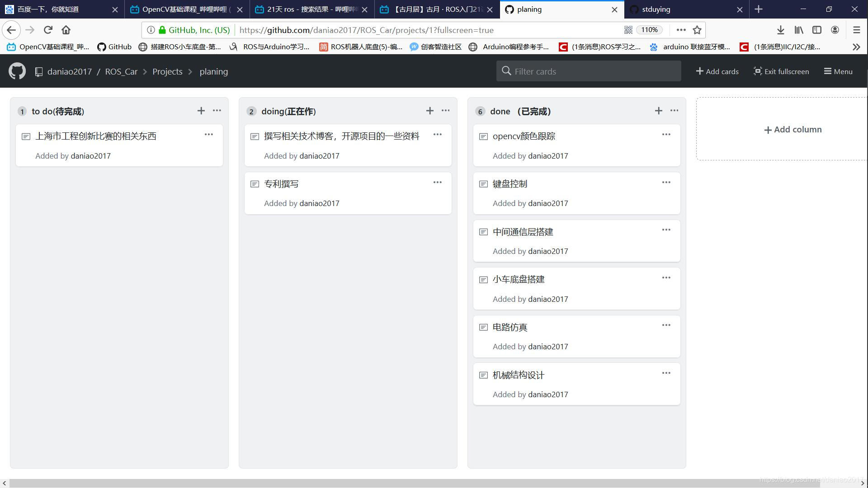Expand the overflow bookmarks chevron
Viewport: 868px width, 488px height.
(x=856, y=47)
